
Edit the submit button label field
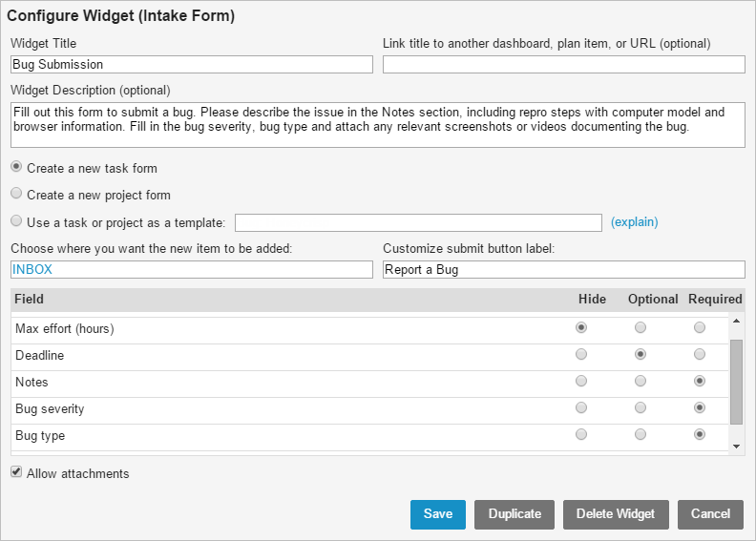click(x=563, y=270)
